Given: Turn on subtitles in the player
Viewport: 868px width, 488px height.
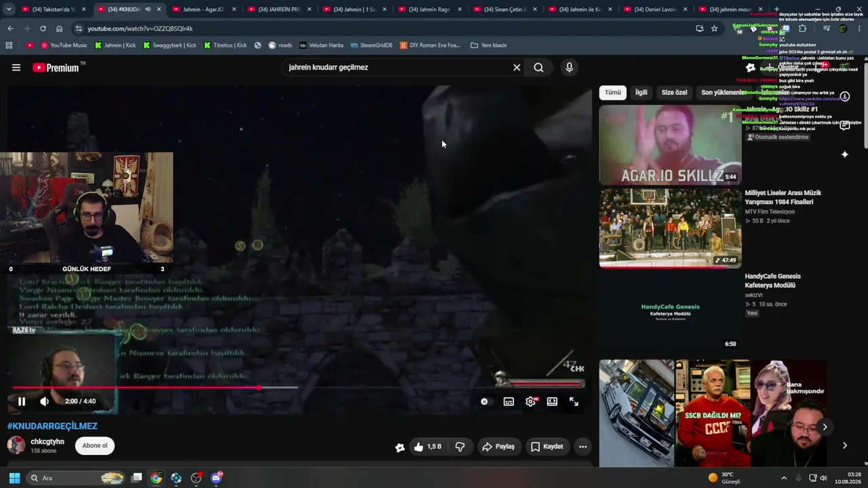Looking at the screenshot, I should point(509,401).
